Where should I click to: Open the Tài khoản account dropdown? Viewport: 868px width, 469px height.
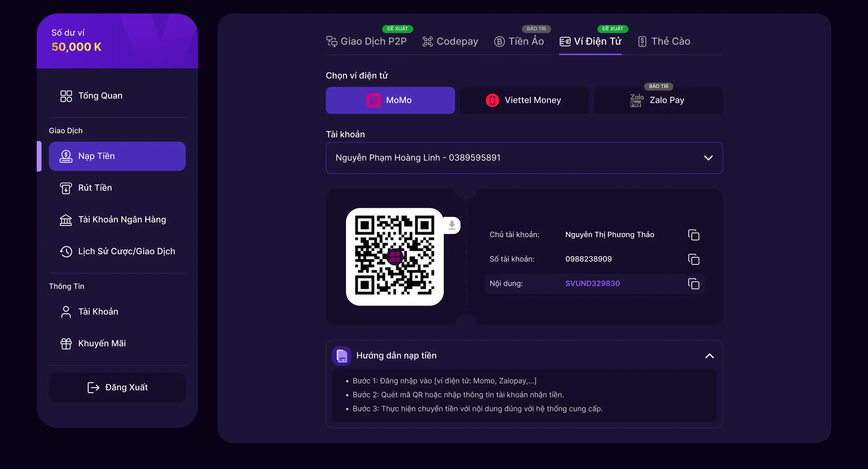(524, 158)
